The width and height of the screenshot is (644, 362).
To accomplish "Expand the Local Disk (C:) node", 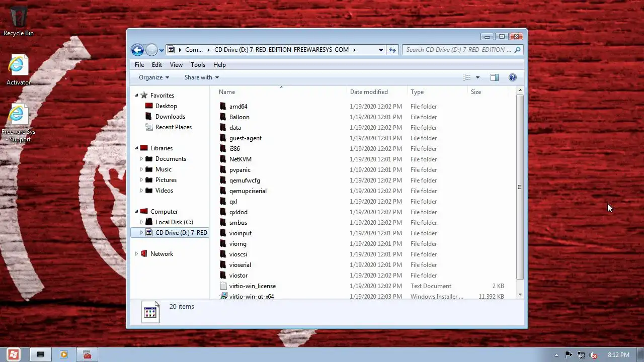I will (x=141, y=222).
